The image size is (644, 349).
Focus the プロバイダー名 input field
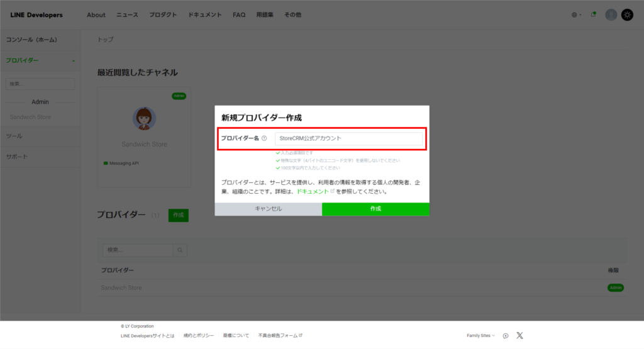point(348,138)
